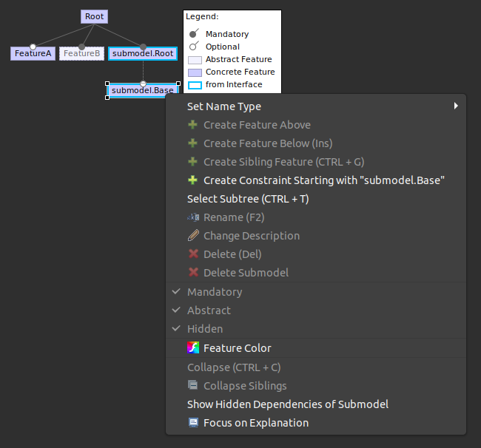Image resolution: width=481 pixels, height=448 pixels.
Task: Select the submodel.Root node
Action: [x=143, y=53]
